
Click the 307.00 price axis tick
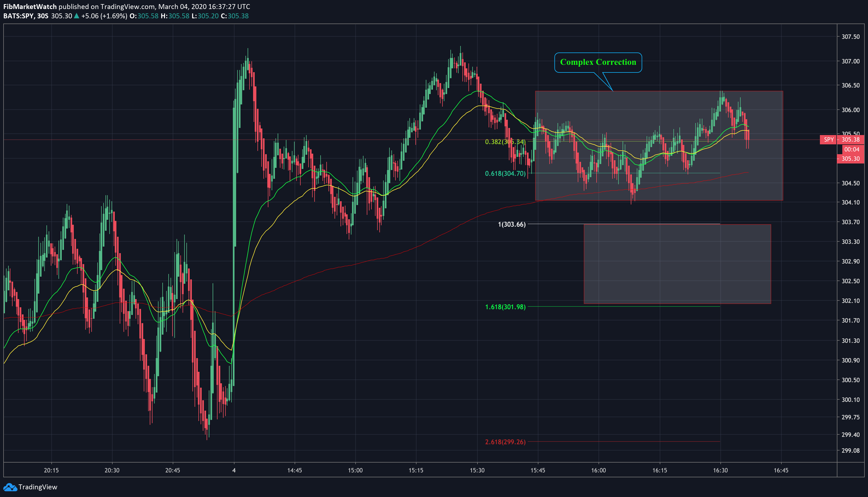851,61
